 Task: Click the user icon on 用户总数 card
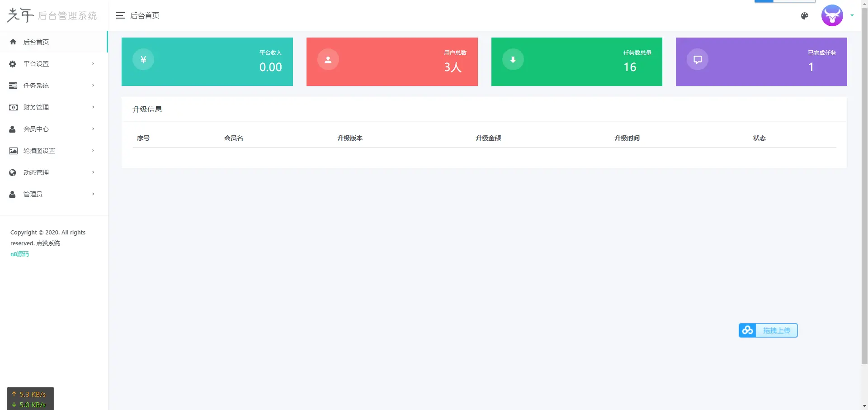[x=328, y=59]
